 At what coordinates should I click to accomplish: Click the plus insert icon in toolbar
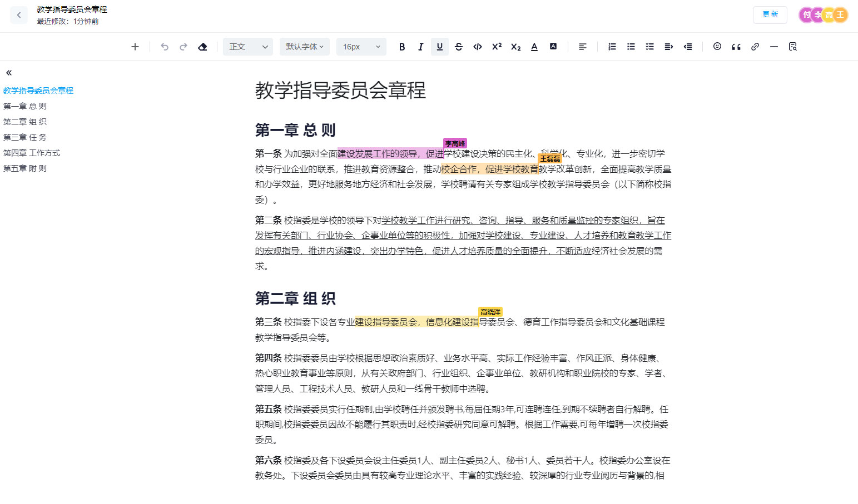135,47
